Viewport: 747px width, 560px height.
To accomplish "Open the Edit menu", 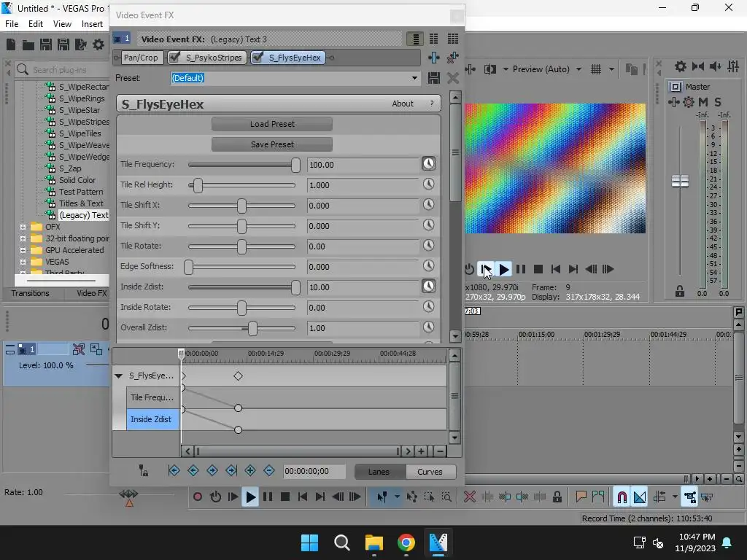I will click(x=36, y=24).
